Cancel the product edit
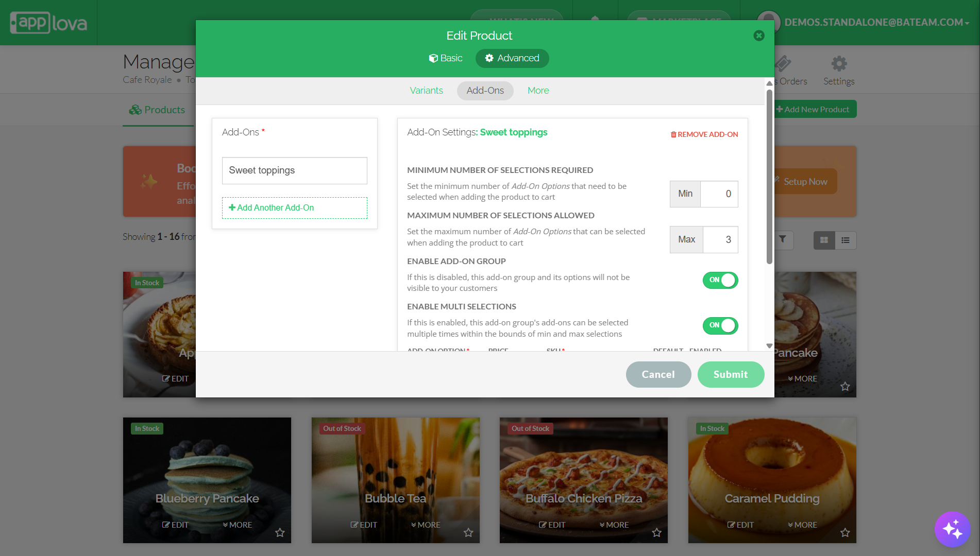This screenshot has width=980, height=556. pos(658,374)
